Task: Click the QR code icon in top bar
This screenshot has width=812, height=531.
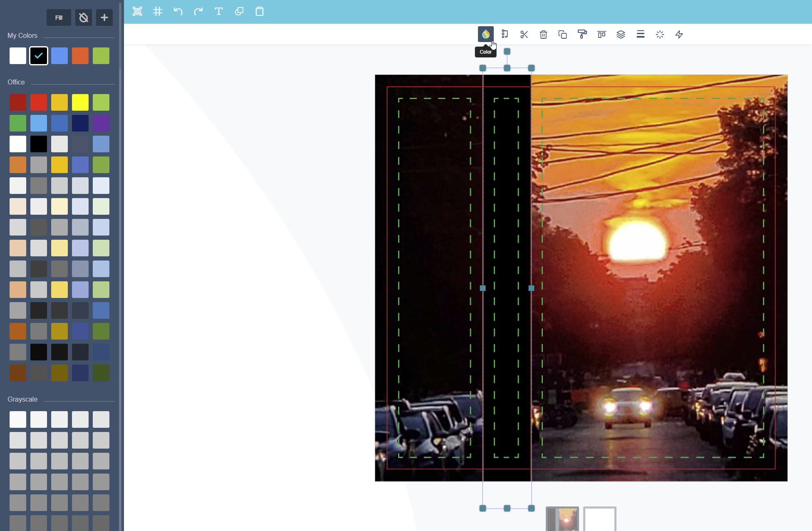Action: (137, 12)
